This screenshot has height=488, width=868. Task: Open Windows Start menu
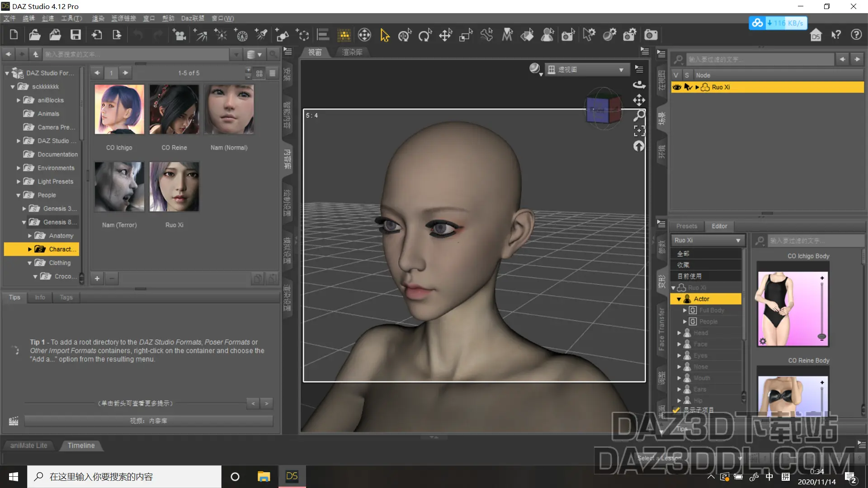point(14,477)
